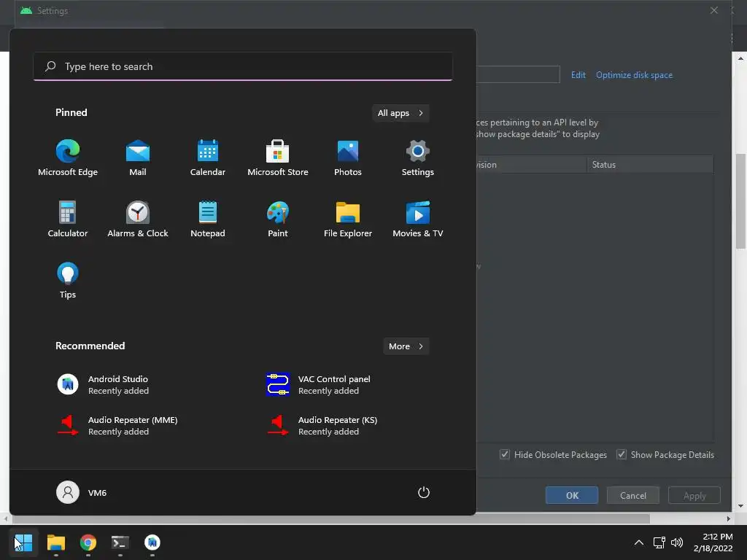Open the VM6 user account menu
Viewport: 747px width, 560px height.
click(x=82, y=492)
